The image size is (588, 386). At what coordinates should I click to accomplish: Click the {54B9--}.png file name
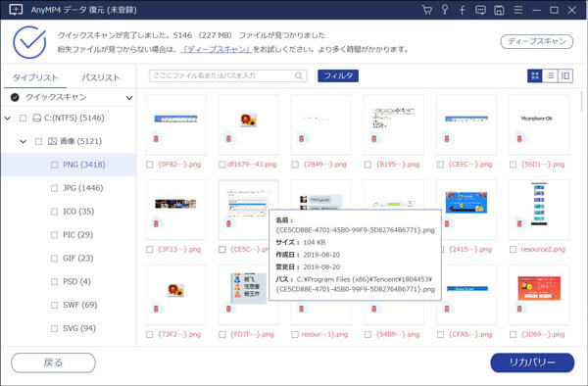coord(398,335)
